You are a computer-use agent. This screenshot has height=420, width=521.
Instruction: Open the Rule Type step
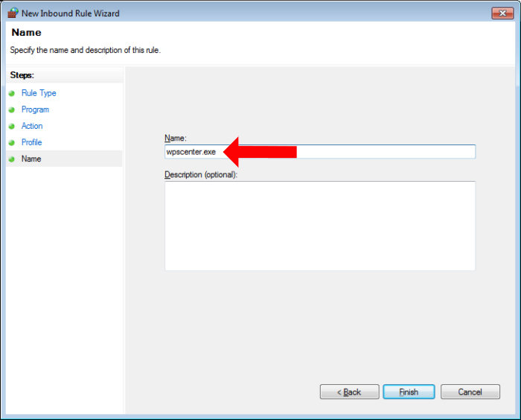pyautogui.click(x=39, y=93)
